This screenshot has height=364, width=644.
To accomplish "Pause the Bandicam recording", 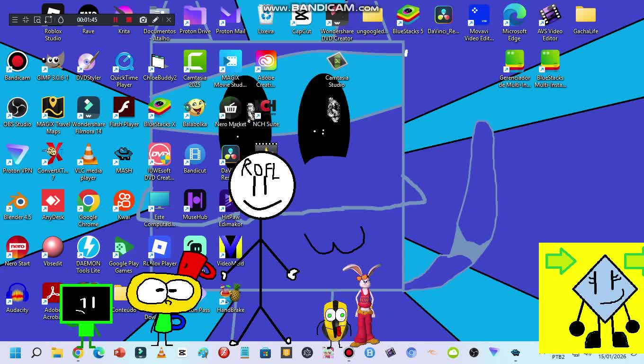I will click(x=115, y=19).
